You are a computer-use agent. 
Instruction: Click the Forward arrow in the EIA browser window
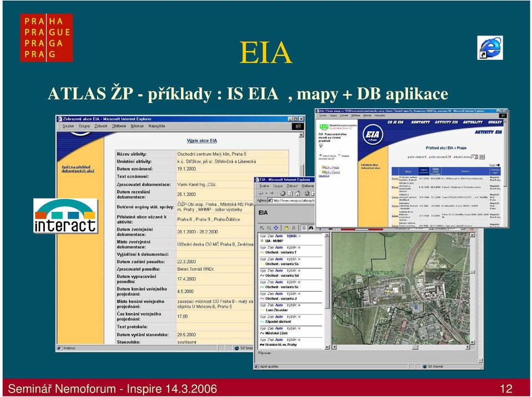(x=272, y=194)
